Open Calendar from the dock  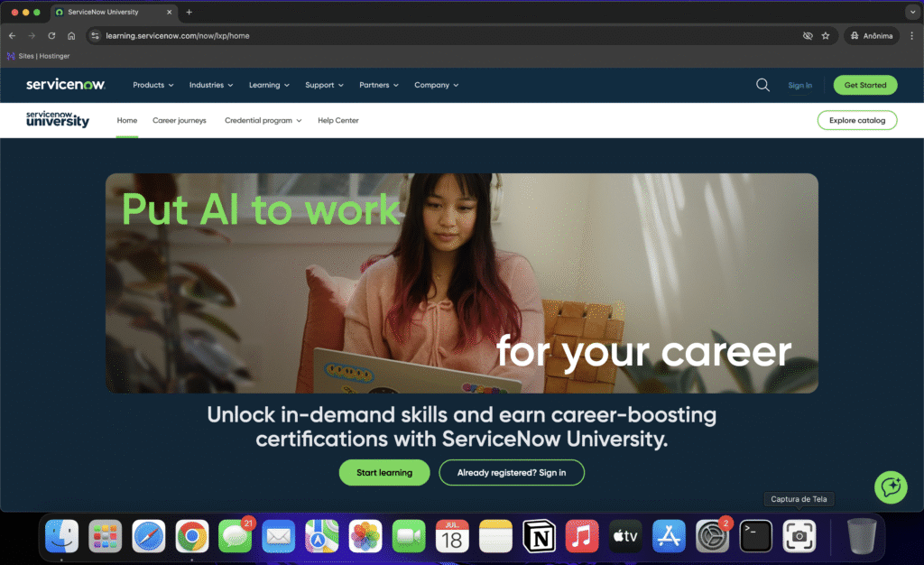452,536
